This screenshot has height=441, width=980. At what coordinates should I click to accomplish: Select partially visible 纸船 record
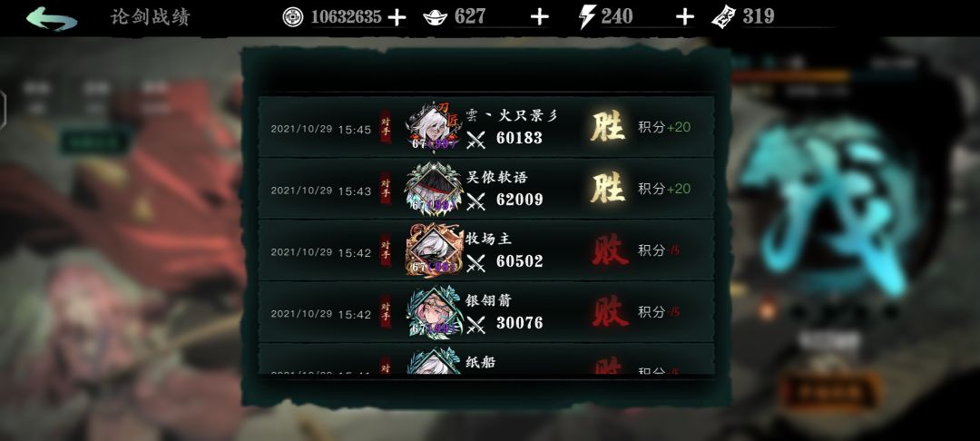[x=486, y=359]
